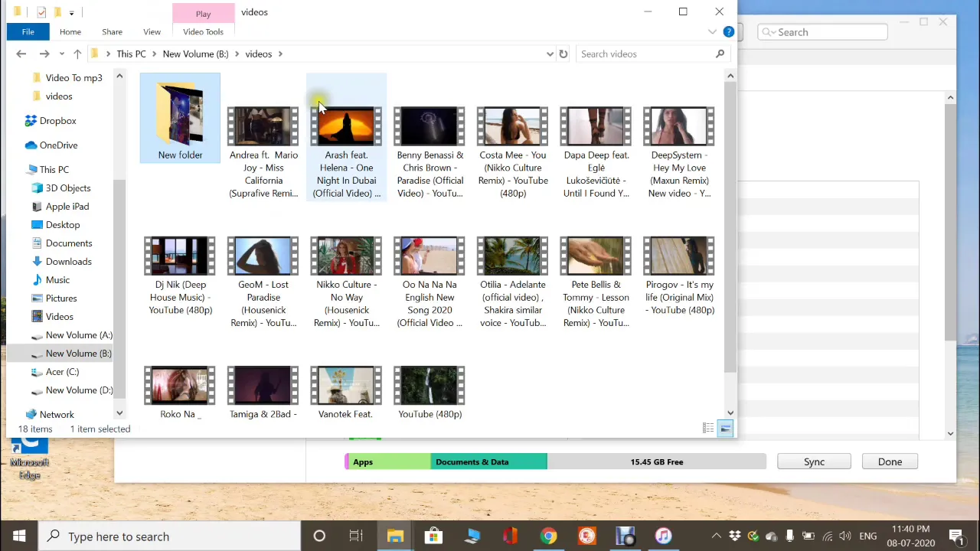Open Documents in navigation pane
Image resolution: width=980 pixels, height=551 pixels.
69,243
